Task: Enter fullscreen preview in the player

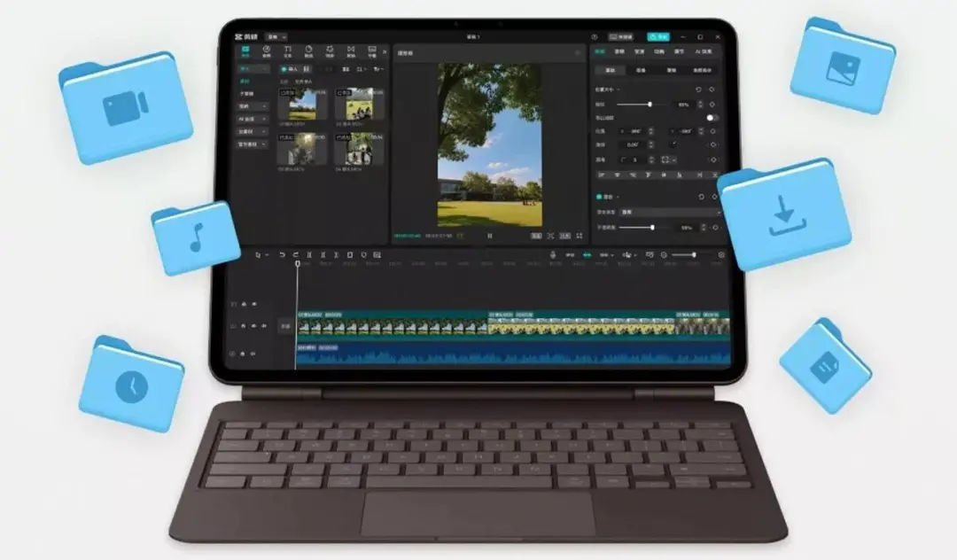Action: pos(580,236)
